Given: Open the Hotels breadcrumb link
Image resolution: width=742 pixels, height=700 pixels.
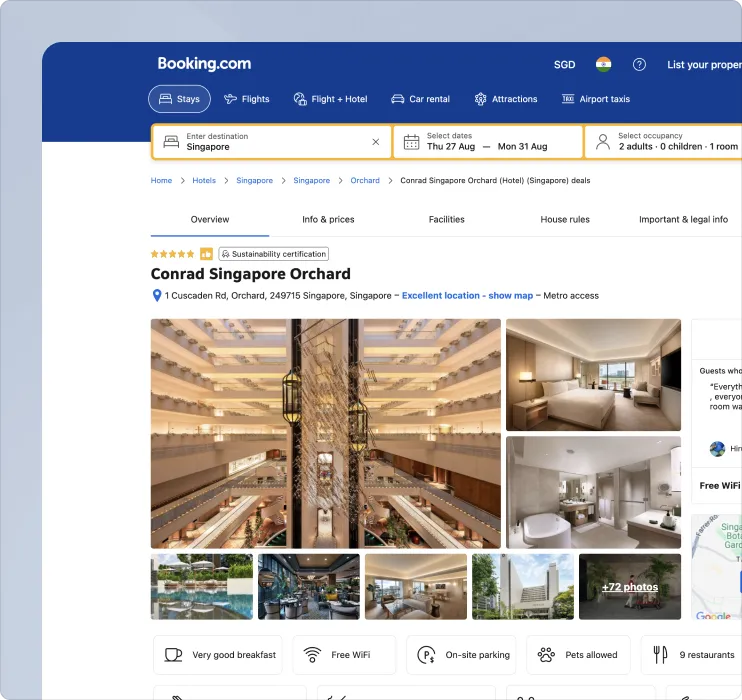Looking at the screenshot, I should click(204, 180).
